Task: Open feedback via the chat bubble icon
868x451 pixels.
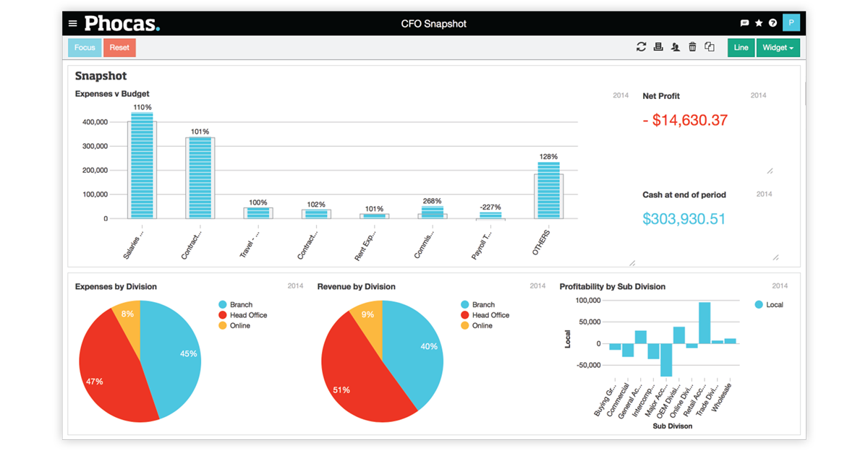Action: click(744, 22)
